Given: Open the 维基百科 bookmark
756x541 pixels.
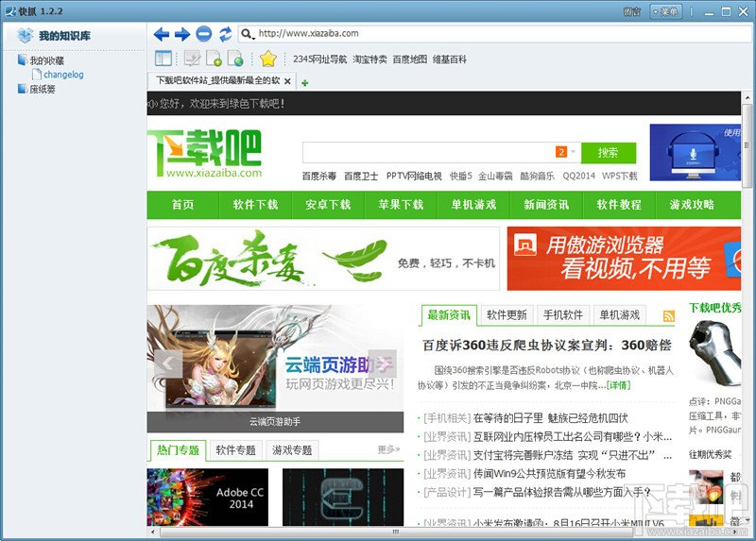Looking at the screenshot, I should tap(450, 59).
